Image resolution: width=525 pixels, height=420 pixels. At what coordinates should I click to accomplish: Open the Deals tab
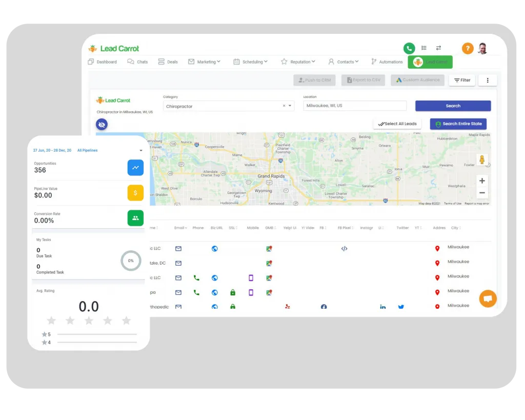coord(168,62)
